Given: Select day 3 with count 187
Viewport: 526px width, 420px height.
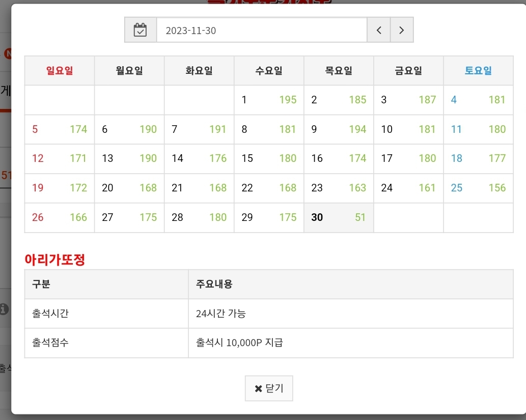Looking at the screenshot, I should point(408,100).
